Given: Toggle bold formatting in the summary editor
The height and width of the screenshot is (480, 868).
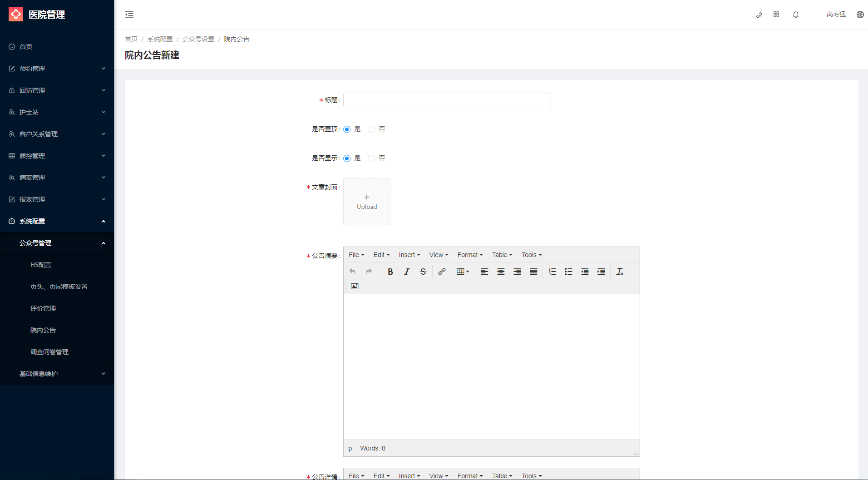Looking at the screenshot, I should pos(390,272).
